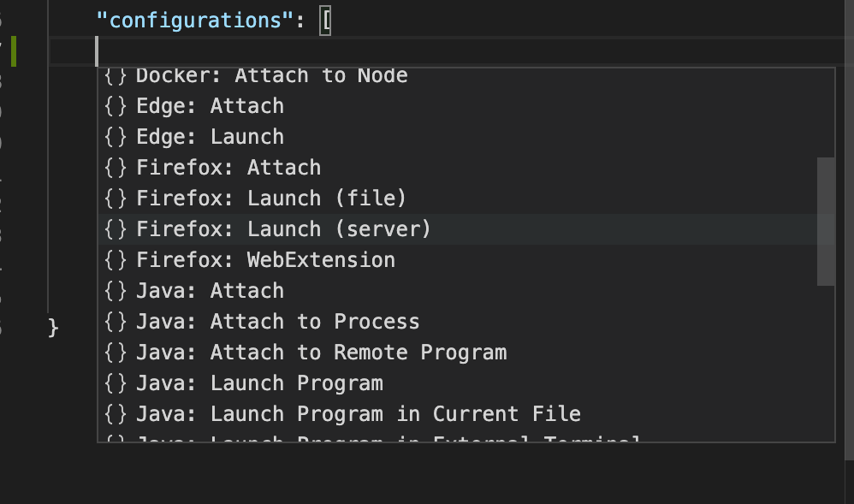The height and width of the screenshot is (504, 854).
Task: Select Java: Launch Program in Current File
Action: [358, 414]
